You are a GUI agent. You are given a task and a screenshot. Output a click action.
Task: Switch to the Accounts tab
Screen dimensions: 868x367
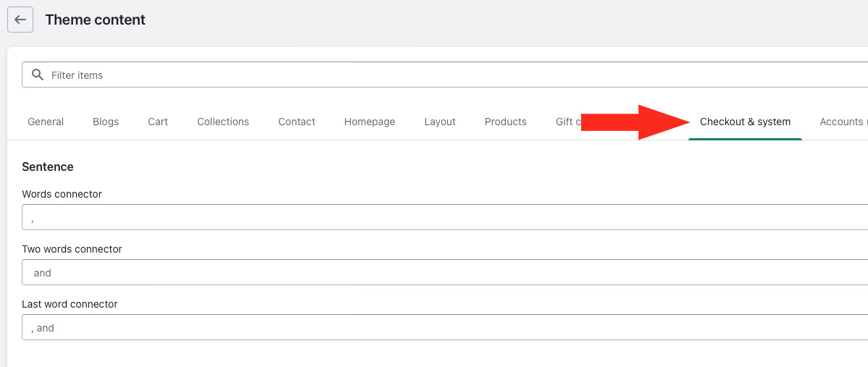point(842,122)
